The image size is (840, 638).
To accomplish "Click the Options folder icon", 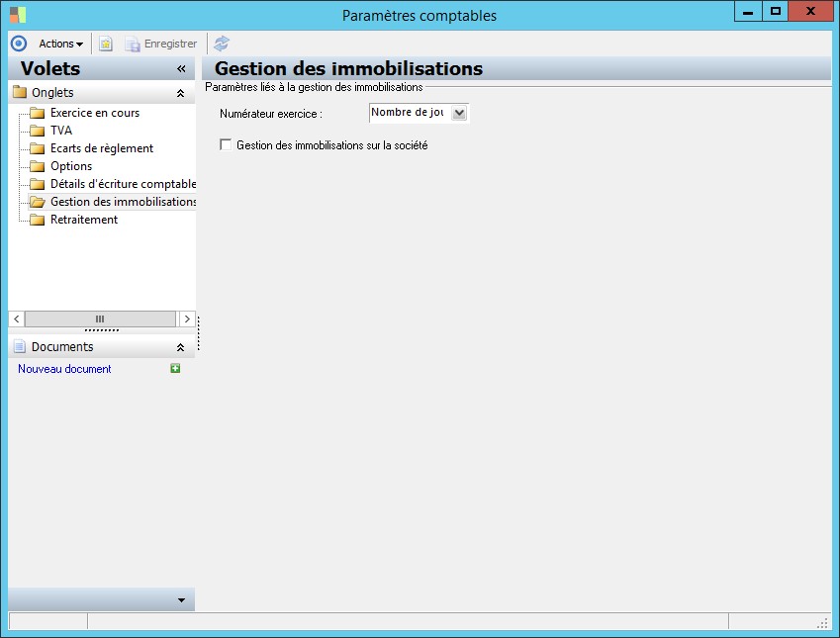I will point(37,166).
